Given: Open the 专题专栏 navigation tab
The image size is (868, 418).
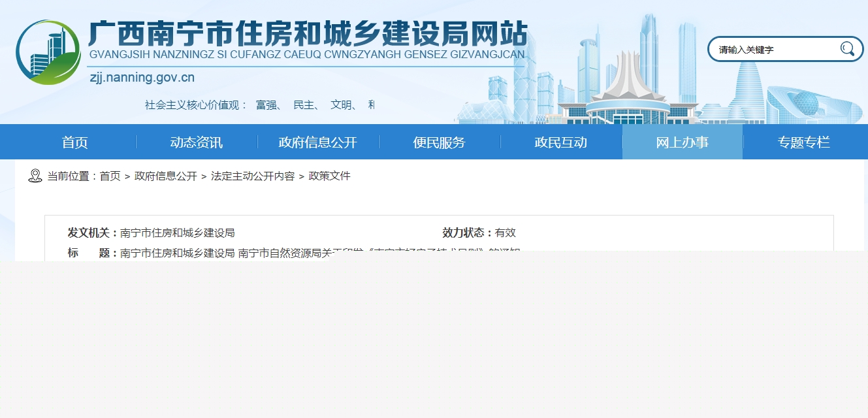Looking at the screenshot, I should point(804,142).
